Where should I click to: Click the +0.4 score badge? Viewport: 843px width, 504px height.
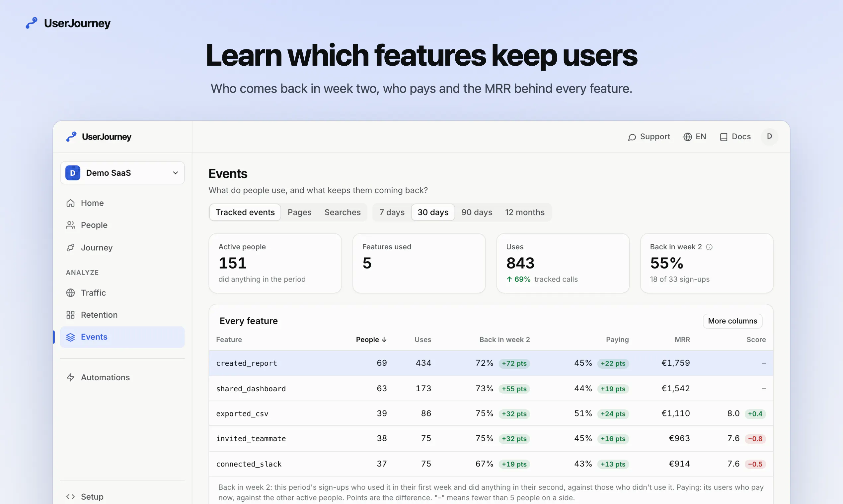tap(755, 414)
